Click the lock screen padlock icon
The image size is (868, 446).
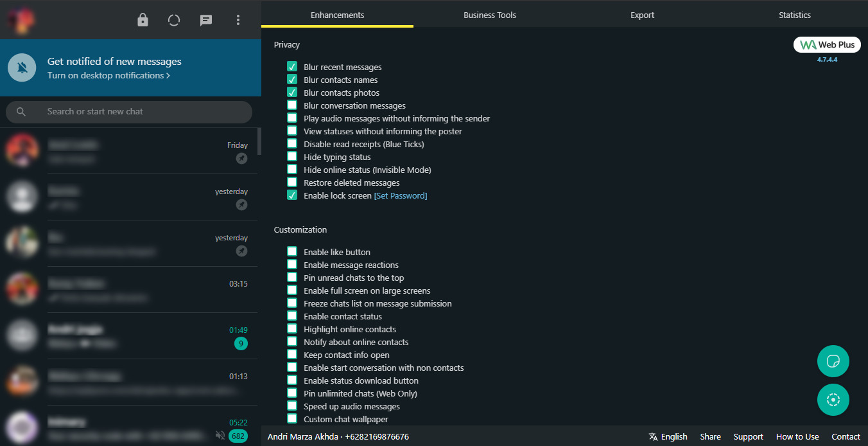[x=143, y=20]
